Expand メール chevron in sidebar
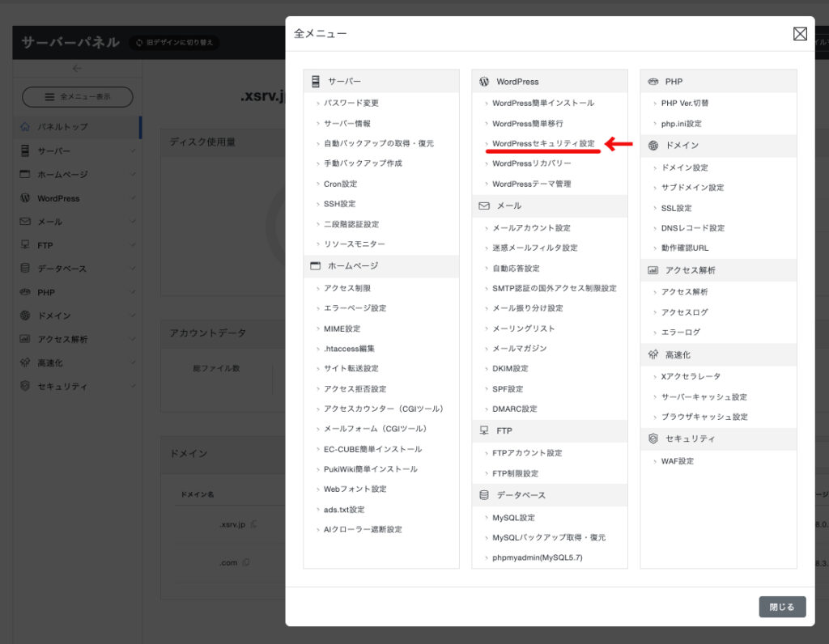The height and width of the screenshot is (644, 829). 133,222
